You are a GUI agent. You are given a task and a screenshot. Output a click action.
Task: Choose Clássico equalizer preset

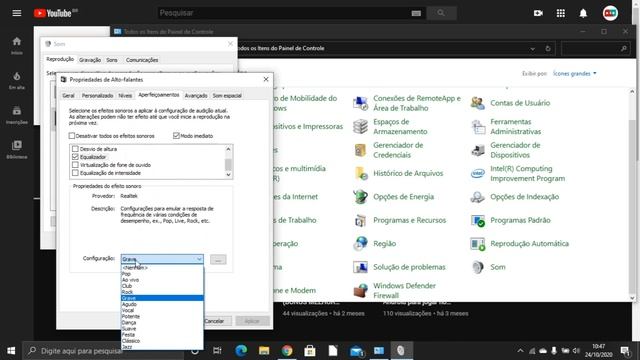pyautogui.click(x=162, y=341)
